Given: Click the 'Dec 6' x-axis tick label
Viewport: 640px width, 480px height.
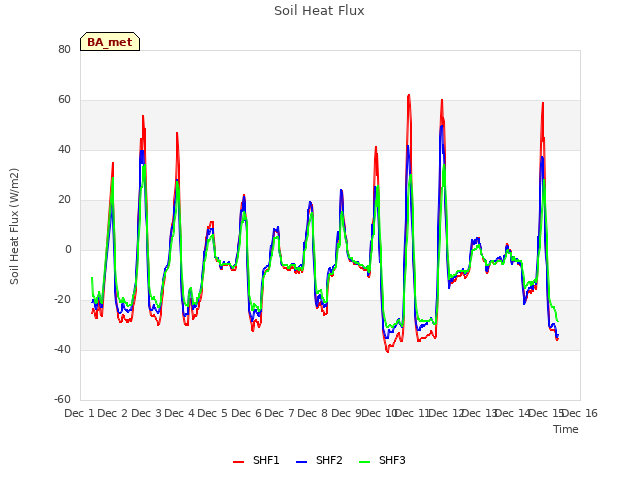Looking at the screenshot, I should pyautogui.click(x=246, y=413).
